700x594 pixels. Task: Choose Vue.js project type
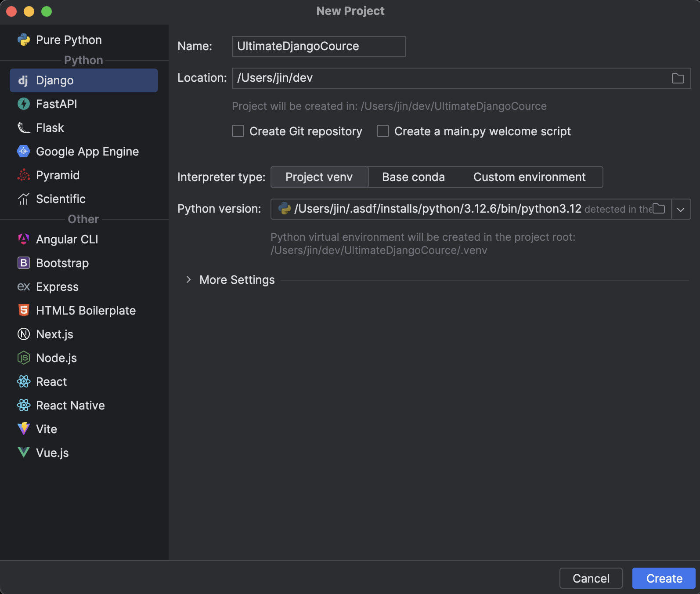coord(84,453)
